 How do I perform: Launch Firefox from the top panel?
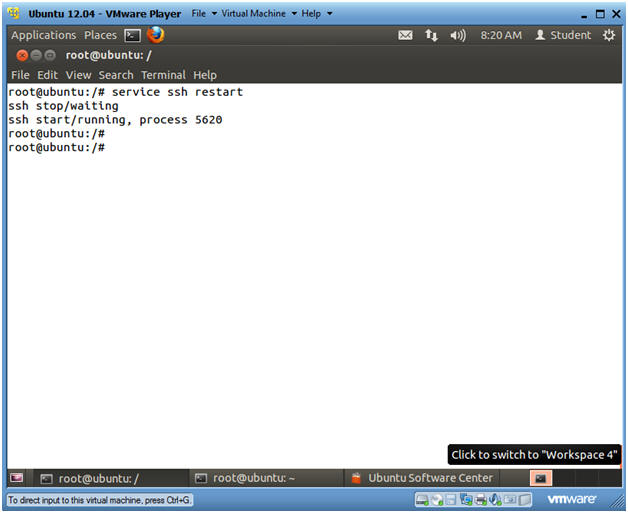(x=156, y=35)
